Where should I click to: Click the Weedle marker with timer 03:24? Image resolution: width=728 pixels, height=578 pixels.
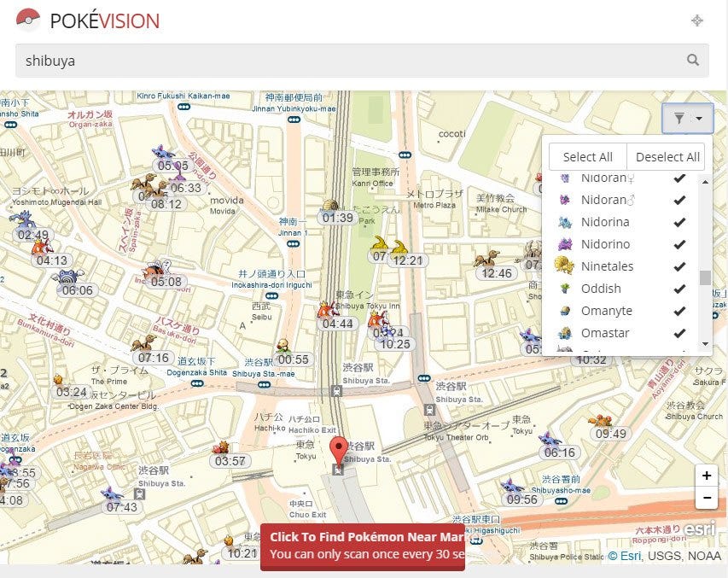click(58, 380)
